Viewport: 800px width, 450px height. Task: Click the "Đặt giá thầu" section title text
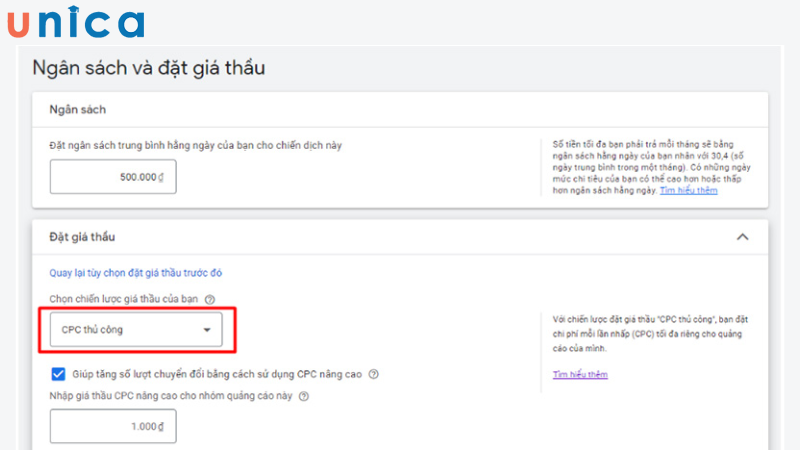point(83,237)
